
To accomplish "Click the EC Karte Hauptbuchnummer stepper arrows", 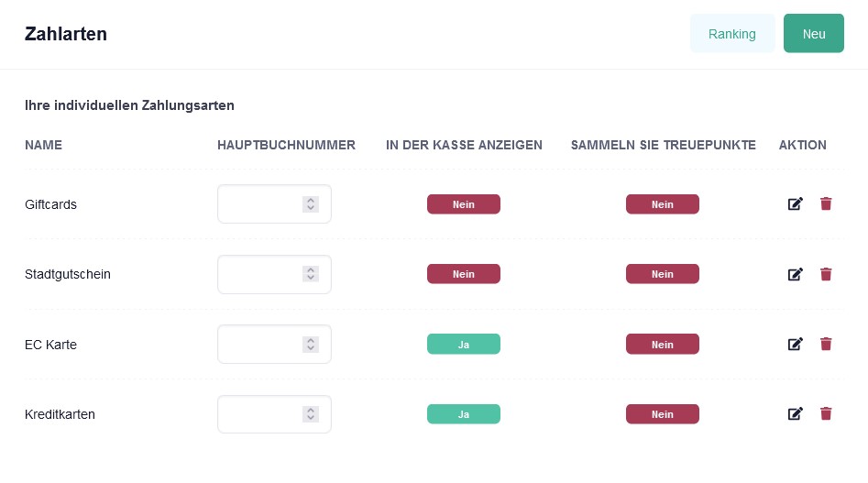I will (x=311, y=344).
